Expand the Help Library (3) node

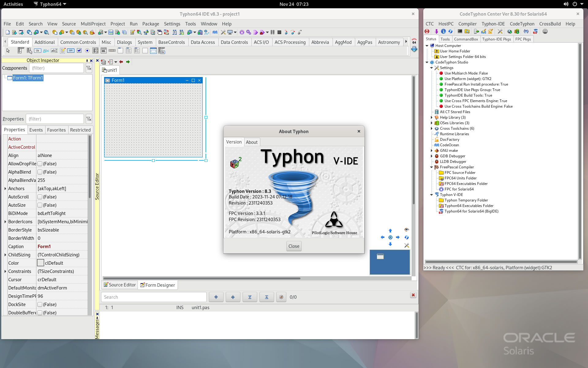pos(432,117)
